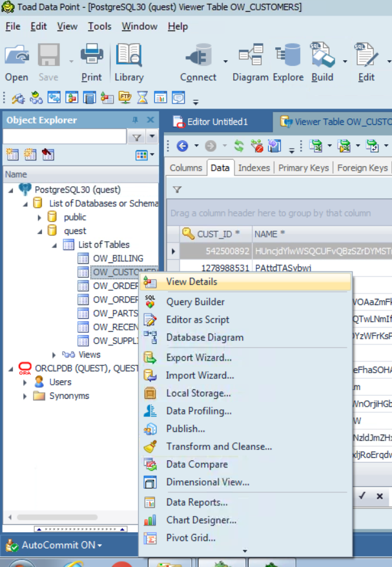
Task: Switch to the Foreign Keys tab
Action: pos(362,168)
